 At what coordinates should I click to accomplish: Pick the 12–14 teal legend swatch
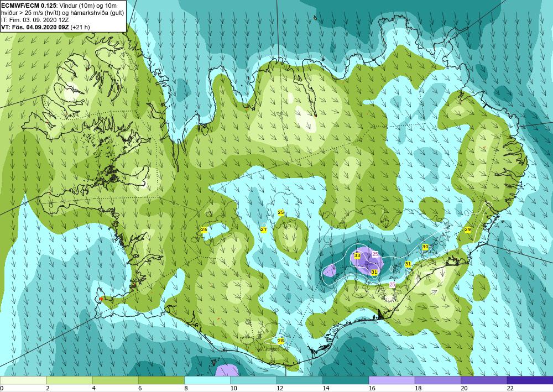coord(299,380)
